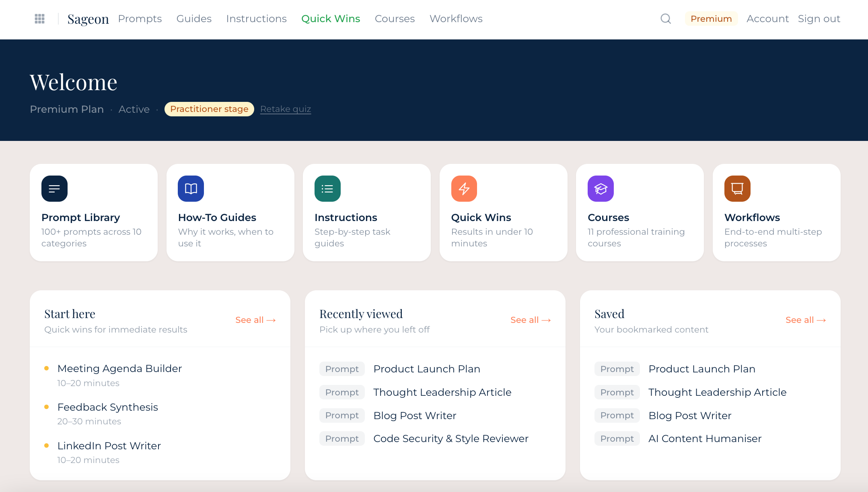Open Thought Leadership Article in Recently viewed

click(442, 392)
